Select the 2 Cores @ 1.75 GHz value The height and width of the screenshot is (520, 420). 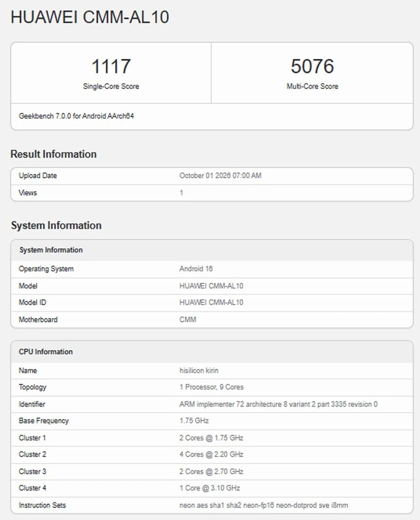[211, 438]
